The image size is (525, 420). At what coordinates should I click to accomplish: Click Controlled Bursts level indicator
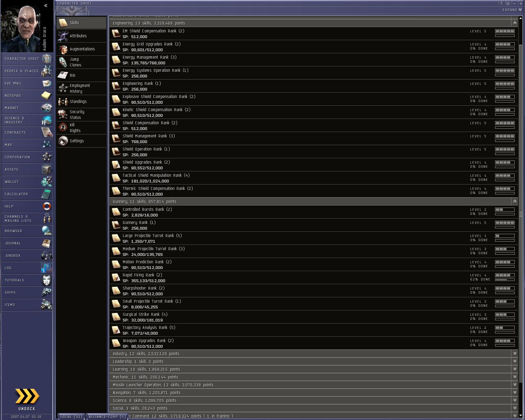click(505, 210)
